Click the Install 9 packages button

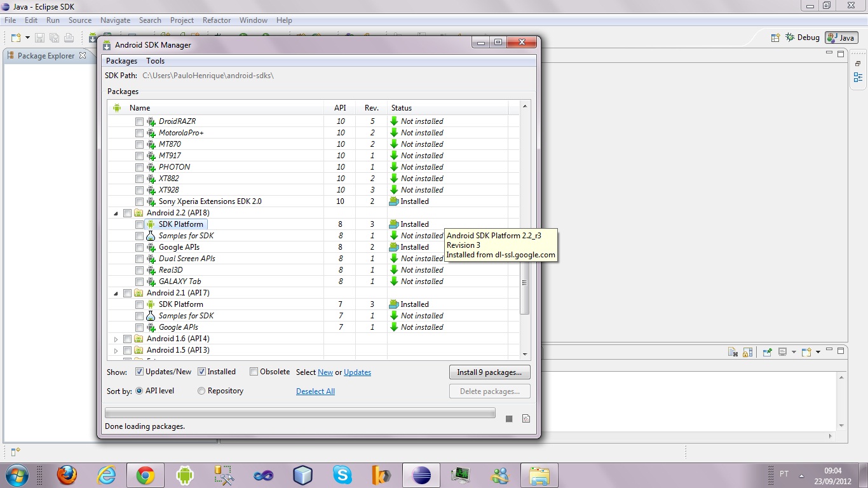489,372
